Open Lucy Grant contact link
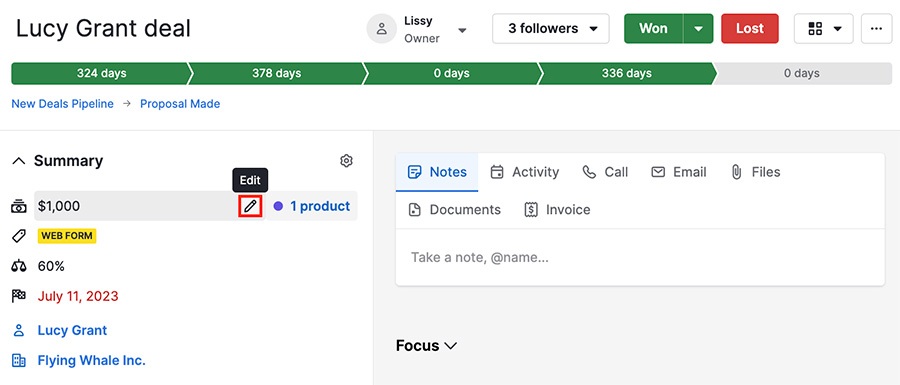Screen dimensions: 900x385 coord(72,330)
